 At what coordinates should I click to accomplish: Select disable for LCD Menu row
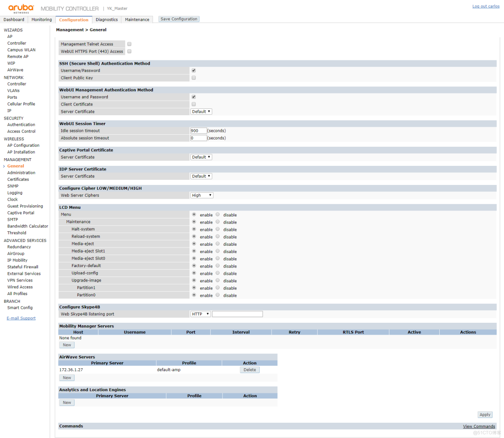[218, 214]
